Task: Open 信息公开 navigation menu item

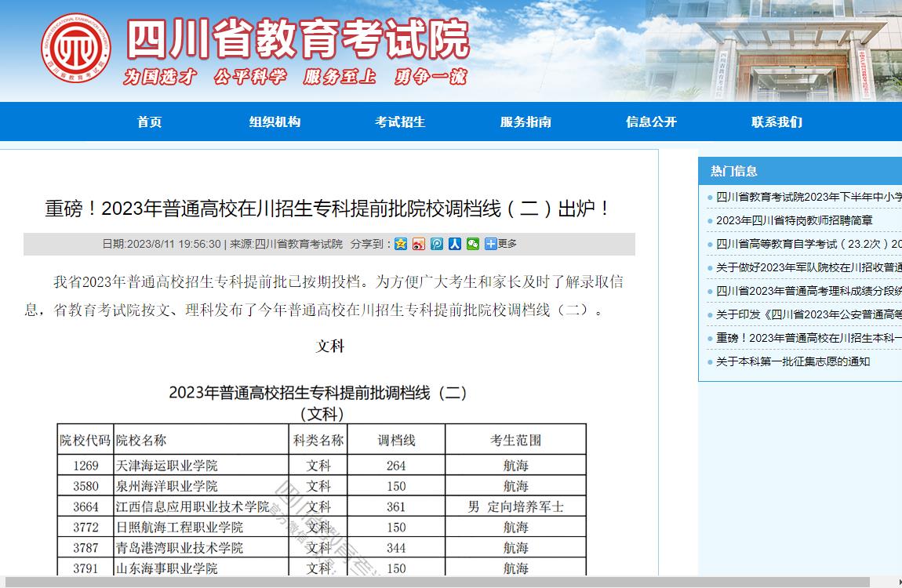Action: [651, 122]
